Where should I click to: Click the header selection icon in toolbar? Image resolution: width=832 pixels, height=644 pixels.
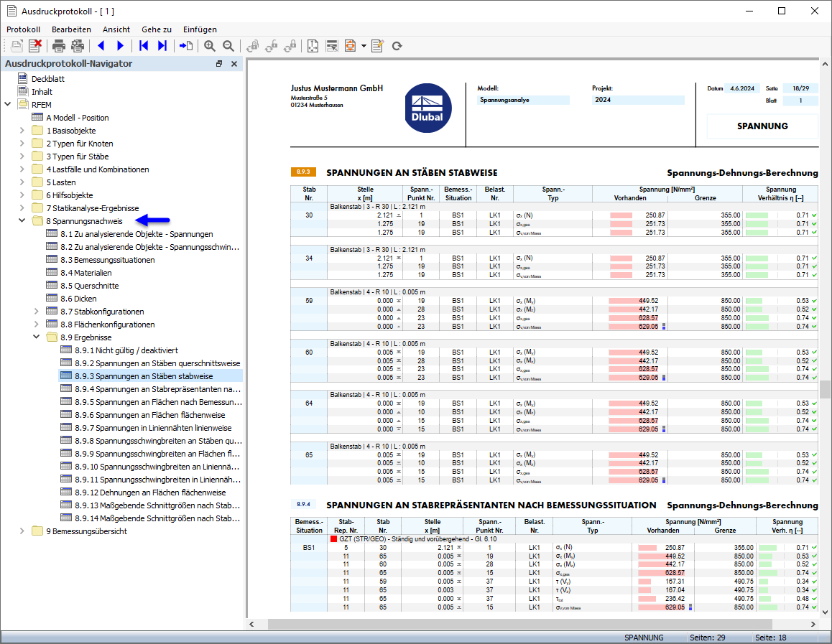point(332,46)
